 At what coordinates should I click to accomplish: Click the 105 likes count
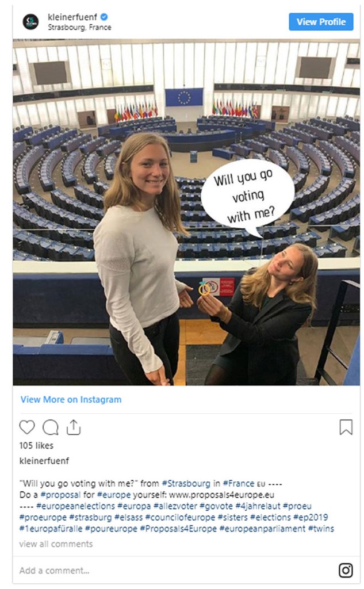(x=36, y=446)
